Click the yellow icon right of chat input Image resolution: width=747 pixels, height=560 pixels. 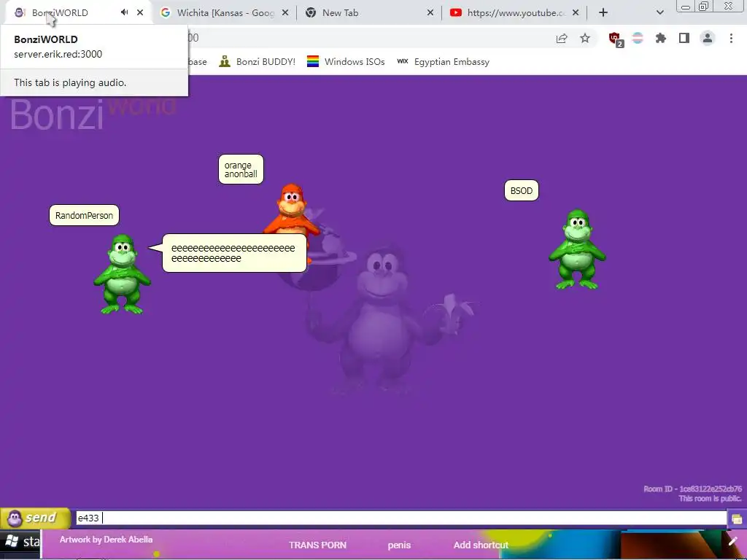[x=737, y=518]
